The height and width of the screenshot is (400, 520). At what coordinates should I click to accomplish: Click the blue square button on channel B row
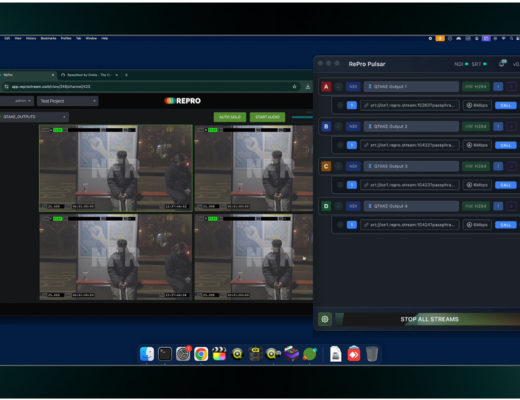(x=498, y=126)
